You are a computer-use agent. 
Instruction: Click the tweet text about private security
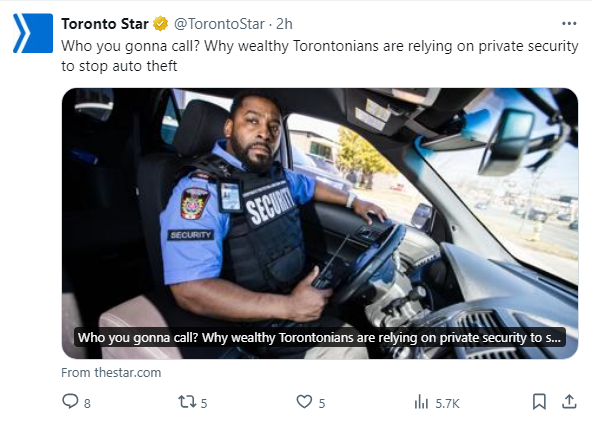click(x=320, y=56)
